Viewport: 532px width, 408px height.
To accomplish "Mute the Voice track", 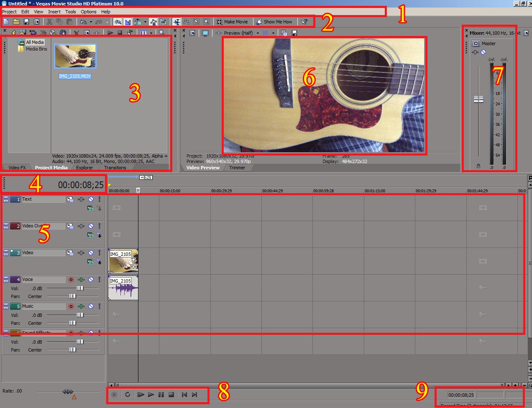I will point(91,279).
